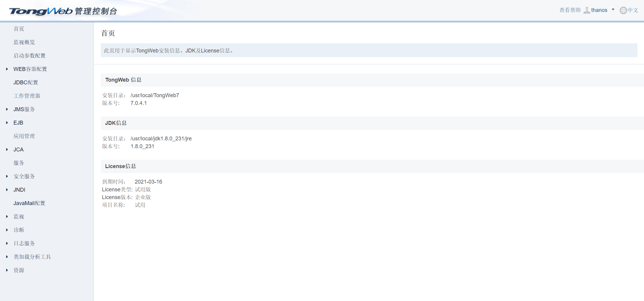Expand the WEB容器配置 tree arrow

(7, 69)
